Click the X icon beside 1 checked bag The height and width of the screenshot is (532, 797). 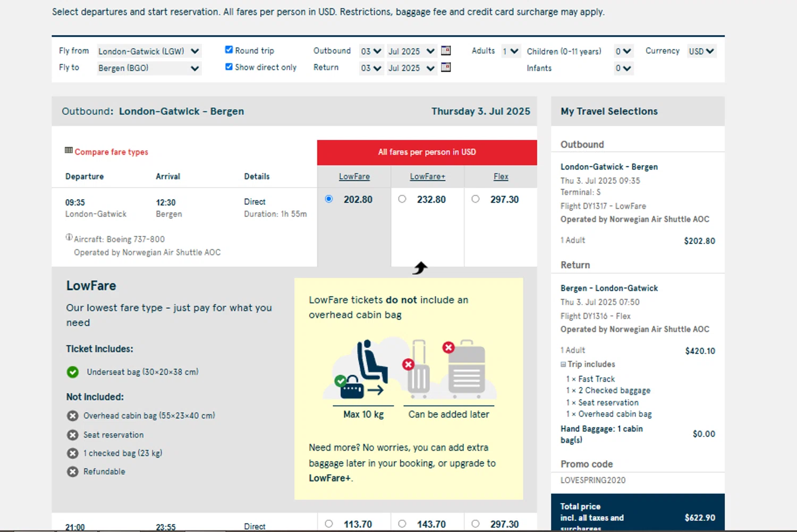[x=73, y=453]
